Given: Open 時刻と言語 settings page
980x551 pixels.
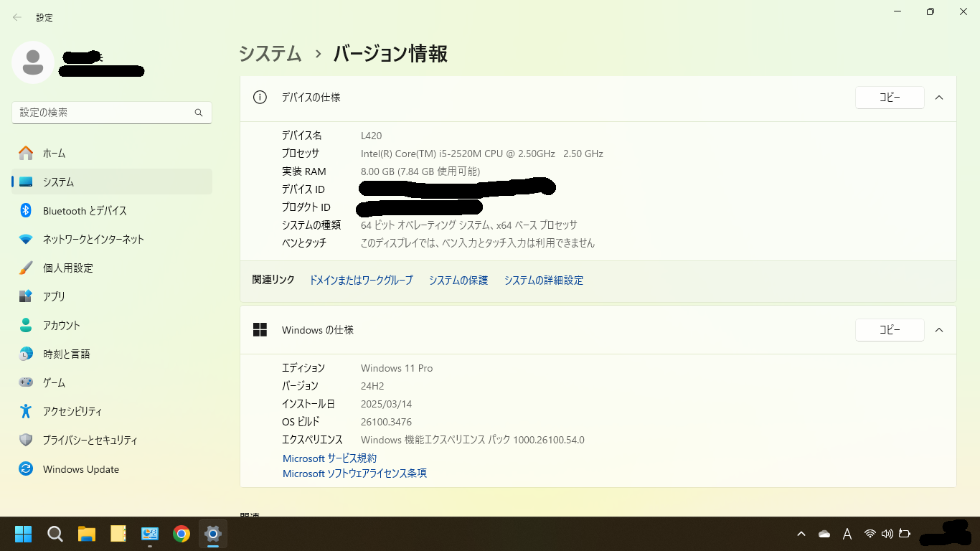Looking at the screenshot, I should pyautogui.click(x=112, y=354).
